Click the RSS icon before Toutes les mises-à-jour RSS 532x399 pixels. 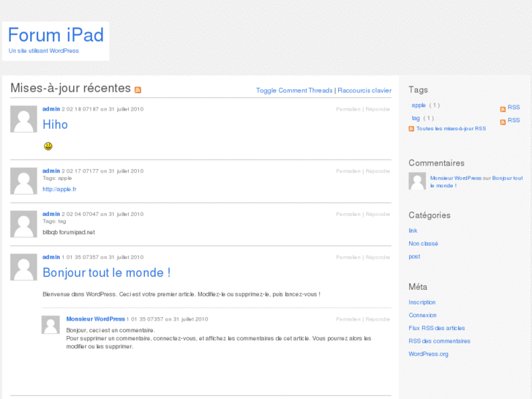(x=411, y=128)
